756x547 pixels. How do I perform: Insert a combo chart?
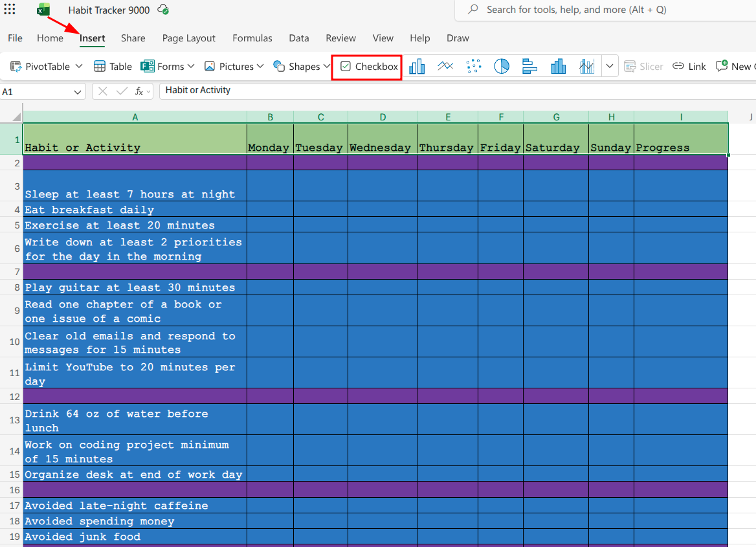pyautogui.click(x=586, y=67)
